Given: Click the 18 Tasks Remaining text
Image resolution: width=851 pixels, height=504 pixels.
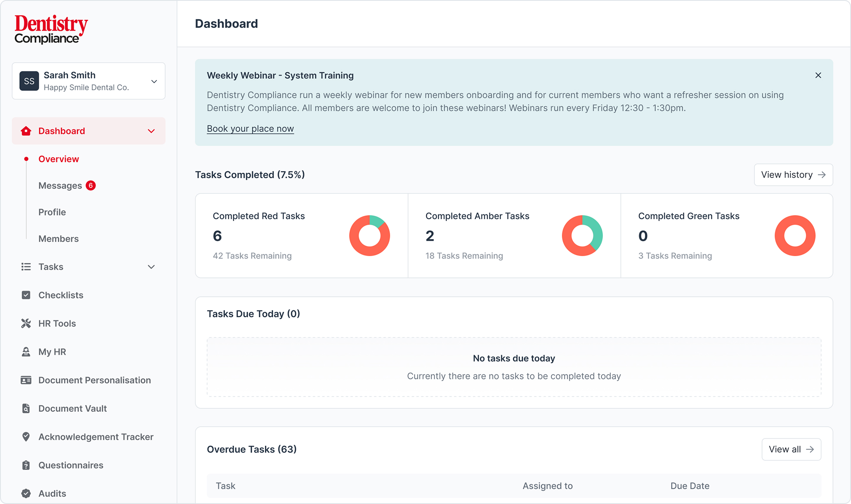Looking at the screenshot, I should 464,256.
